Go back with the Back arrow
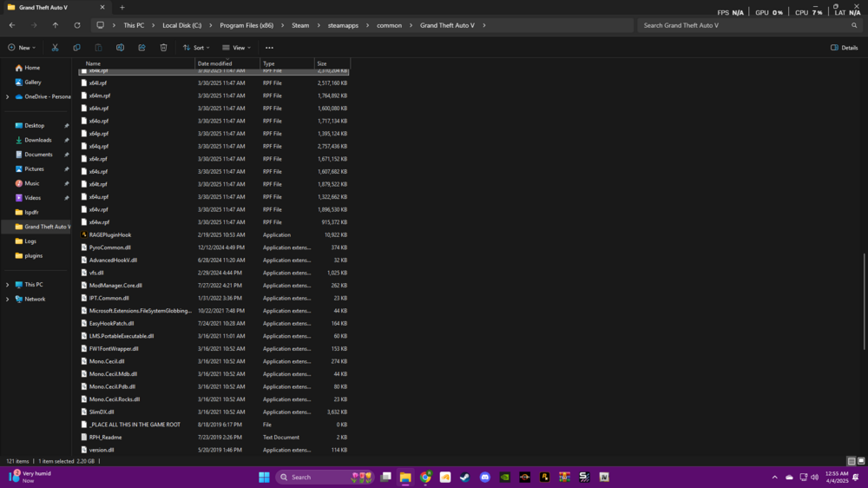 click(12, 25)
